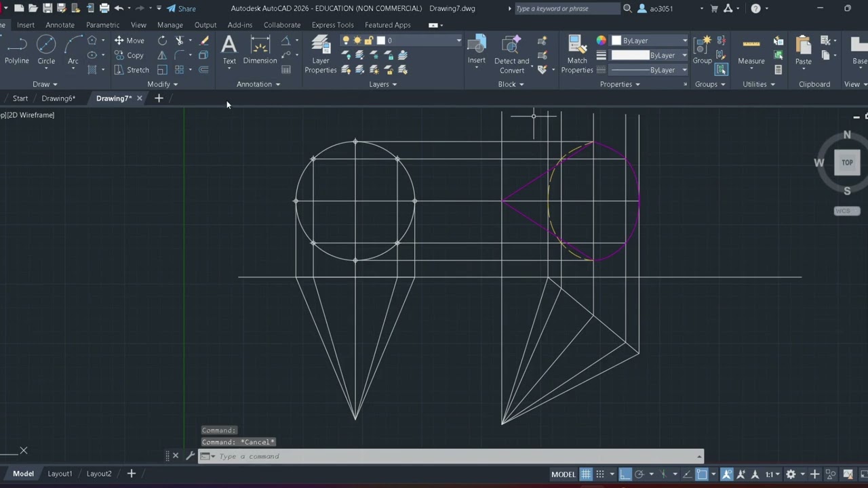Toggle drawing grid display in status bar
Screen dimensions: 868x488
tap(586, 474)
